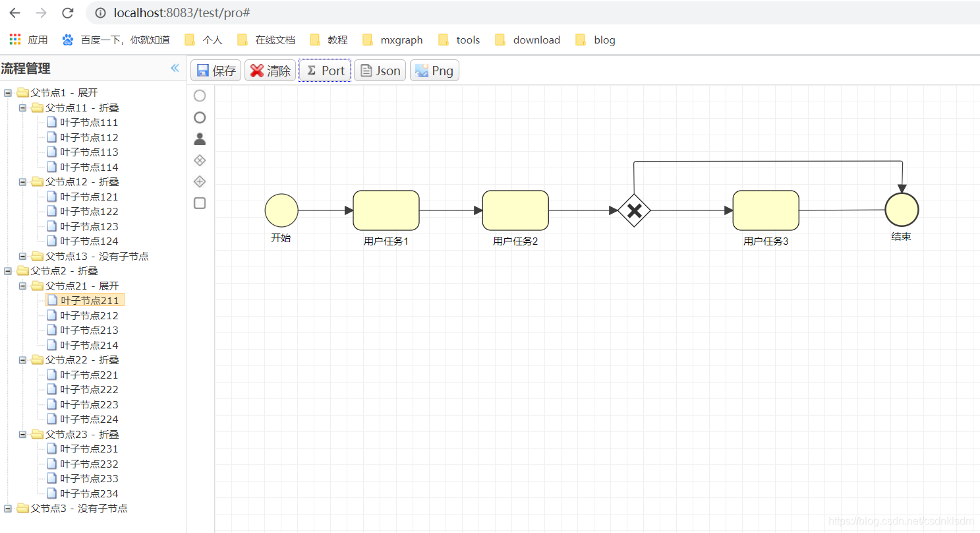Image resolution: width=980 pixels, height=533 pixels.
Task: Click the 父节点3 - 没有子节点 folder label
Action: pos(79,508)
